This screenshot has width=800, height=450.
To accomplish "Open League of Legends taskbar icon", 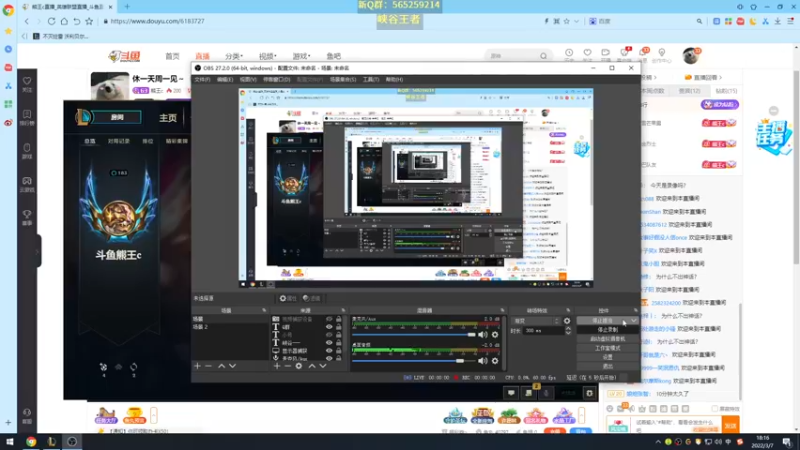I will point(52,442).
